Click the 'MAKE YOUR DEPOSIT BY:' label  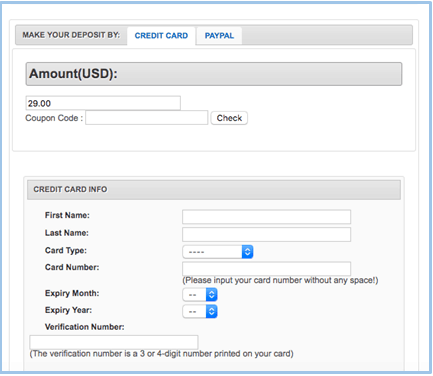click(71, 35)
